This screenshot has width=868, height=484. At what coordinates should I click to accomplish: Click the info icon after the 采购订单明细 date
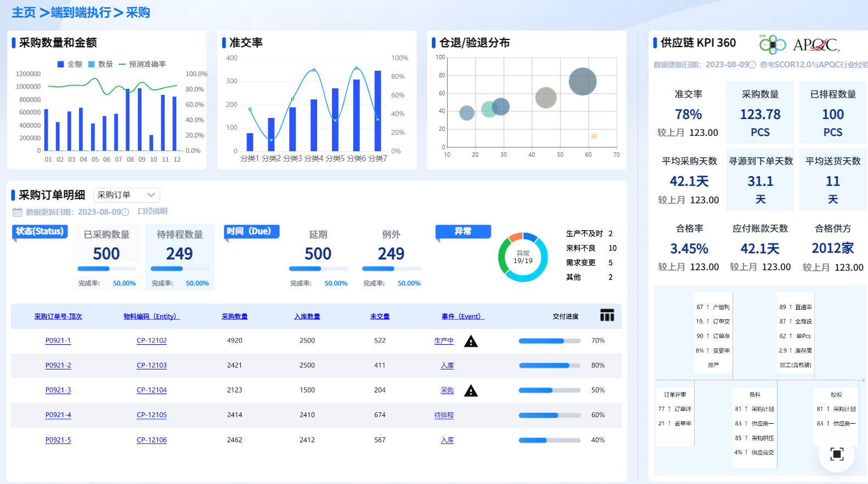coord(125,212)
